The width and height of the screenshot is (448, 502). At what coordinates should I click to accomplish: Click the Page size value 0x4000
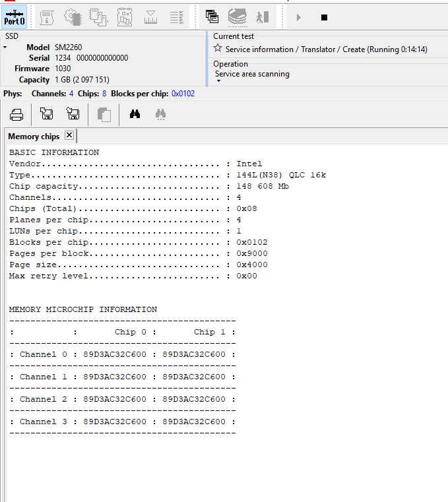(x=252, y=265)
